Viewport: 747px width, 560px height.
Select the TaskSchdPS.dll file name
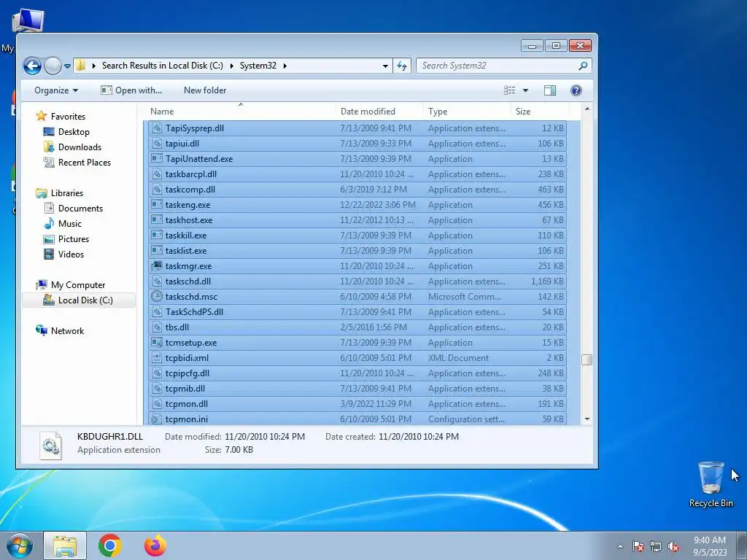click(x=194, y=312)
